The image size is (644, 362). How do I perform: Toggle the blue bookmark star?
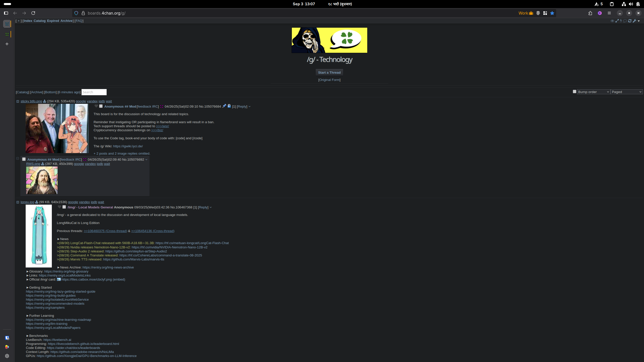pyautogui.click(x=552, y=13)
